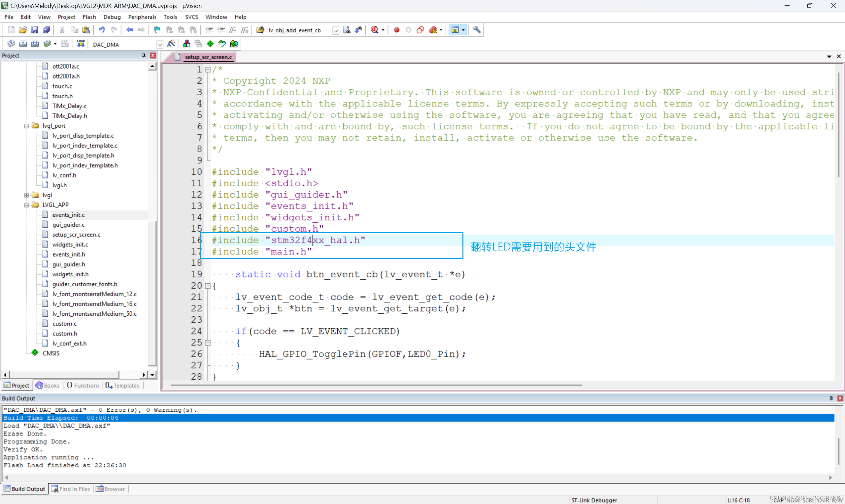Switch to the Functions tab
The width and height of the screenshot is (845, 504).
tap(83, 385)
